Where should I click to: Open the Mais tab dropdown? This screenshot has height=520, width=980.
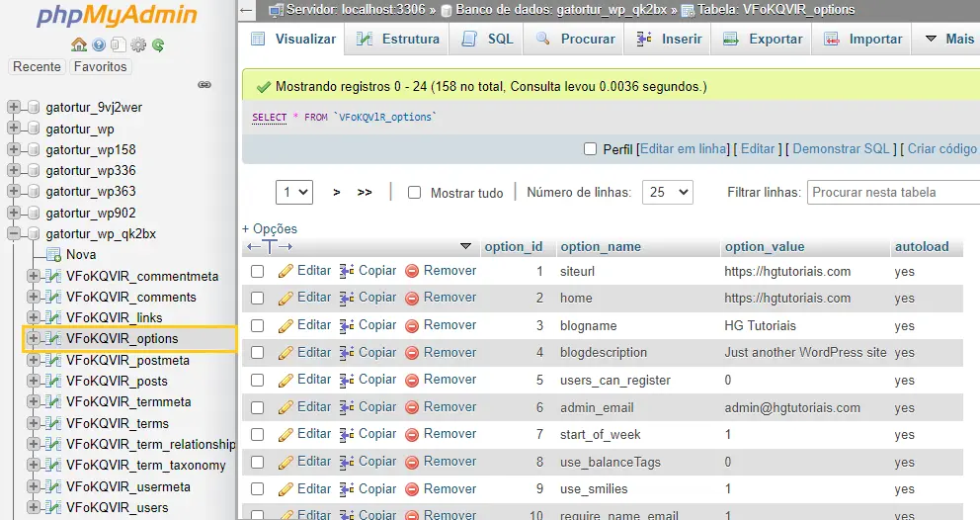949,39
